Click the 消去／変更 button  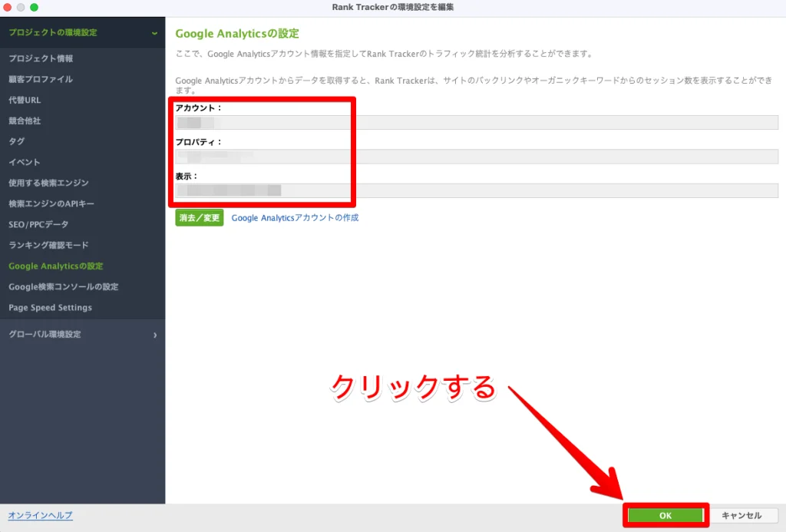(x=200, y=217)
